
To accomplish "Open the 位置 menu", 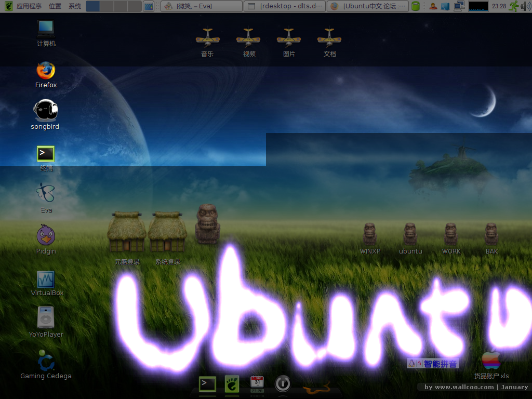I will 55,6.
